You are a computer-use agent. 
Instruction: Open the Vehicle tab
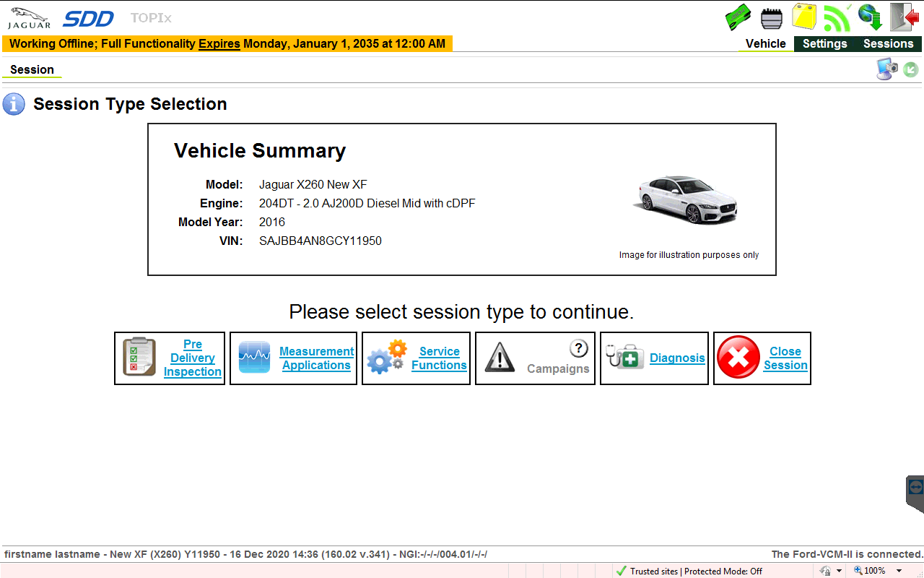point(766,43)
